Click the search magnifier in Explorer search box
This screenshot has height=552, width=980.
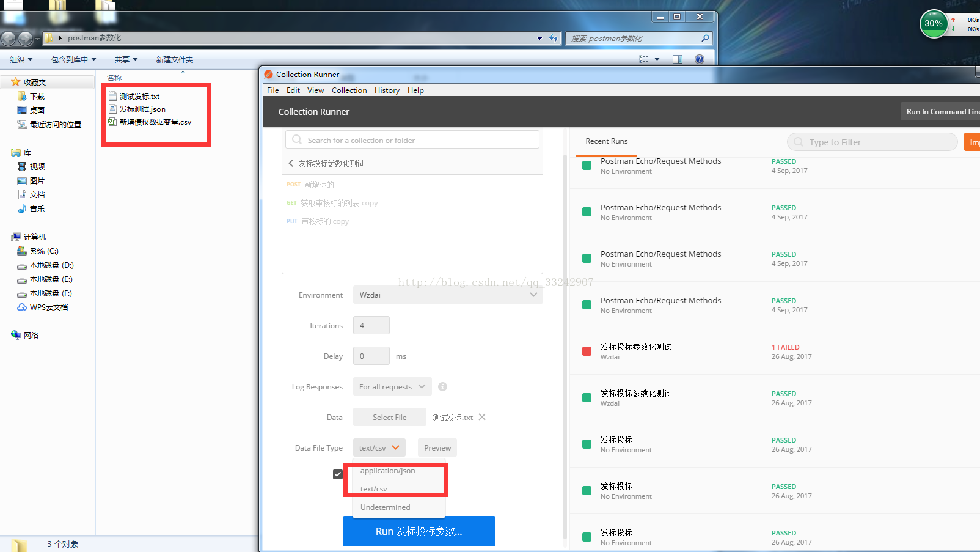click(x=705, y=38)
